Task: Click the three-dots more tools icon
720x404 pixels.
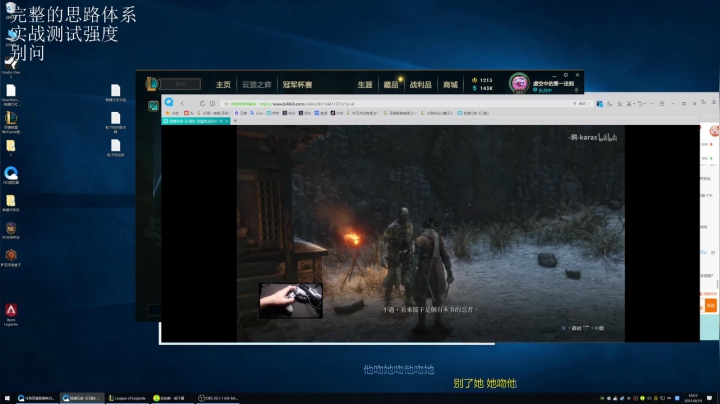Action: click(x=652, y=104)
